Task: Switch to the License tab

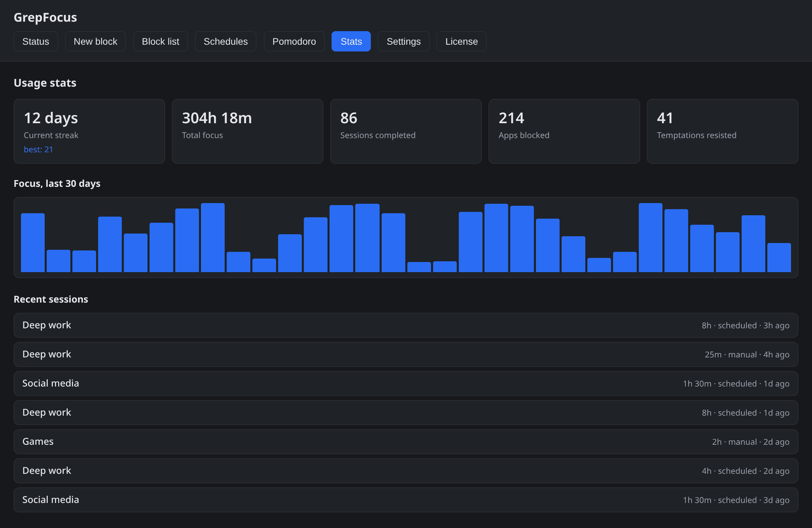Action: 461,41
